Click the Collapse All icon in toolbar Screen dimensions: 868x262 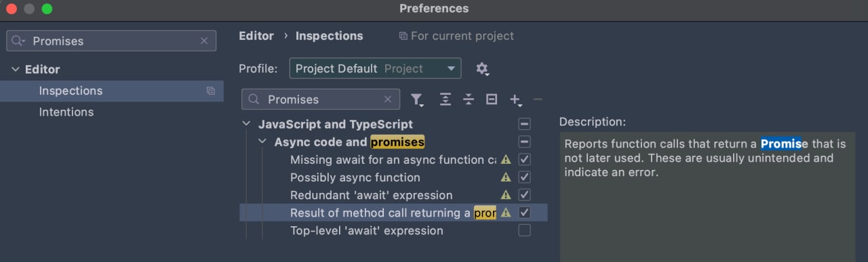[x=469, y=100]
